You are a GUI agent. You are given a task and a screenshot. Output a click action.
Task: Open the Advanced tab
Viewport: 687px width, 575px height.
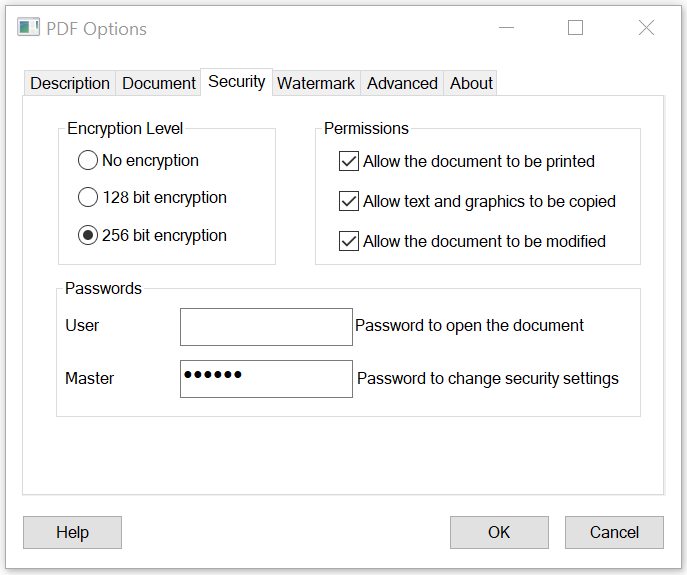pyautogui.click(x=402, y=83)
